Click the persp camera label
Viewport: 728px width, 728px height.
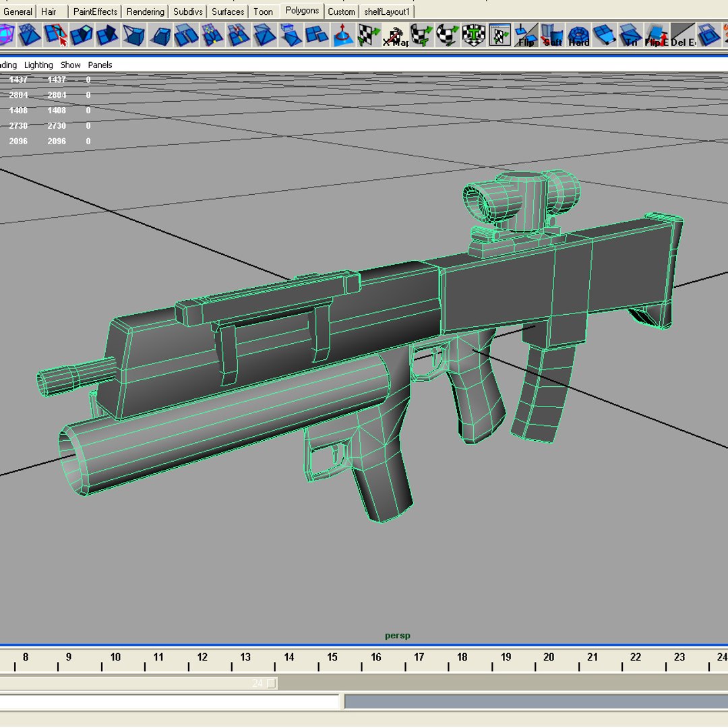[398, 636]
